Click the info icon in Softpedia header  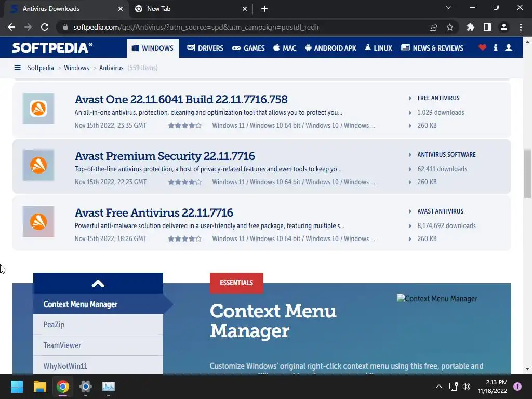pyautogui.click(x=495, y=47)
